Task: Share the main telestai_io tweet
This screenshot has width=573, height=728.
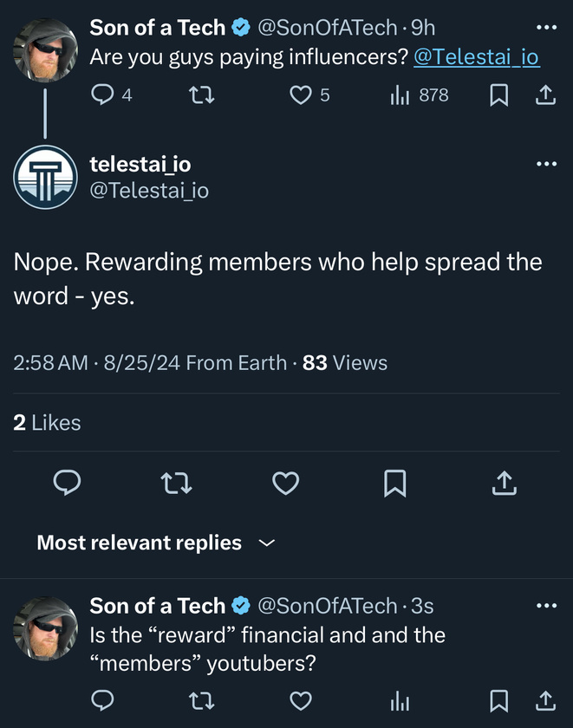Action: pyautogui.click(x=505, y=483)
